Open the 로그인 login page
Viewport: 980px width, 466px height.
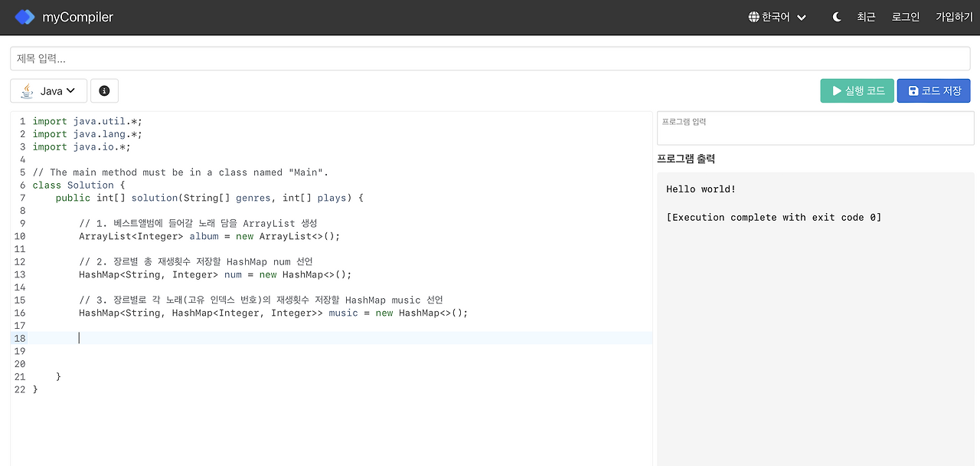(x=905, y=16)
